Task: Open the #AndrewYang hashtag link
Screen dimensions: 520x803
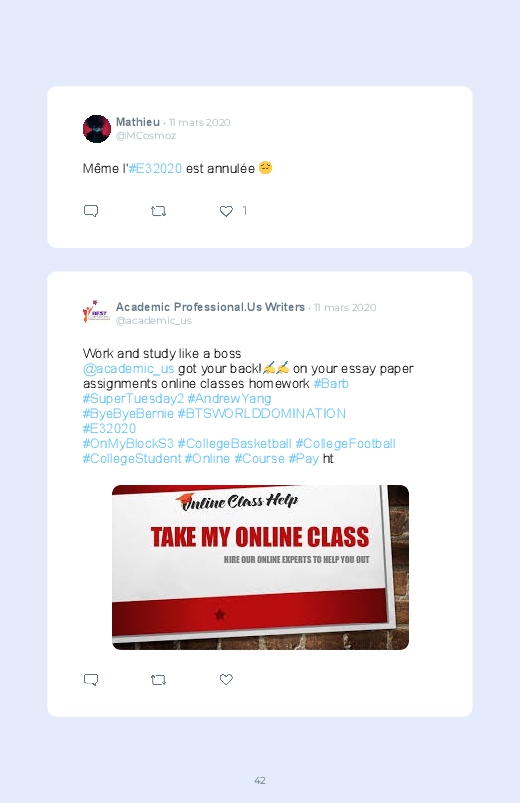Action: click(230, 398)
